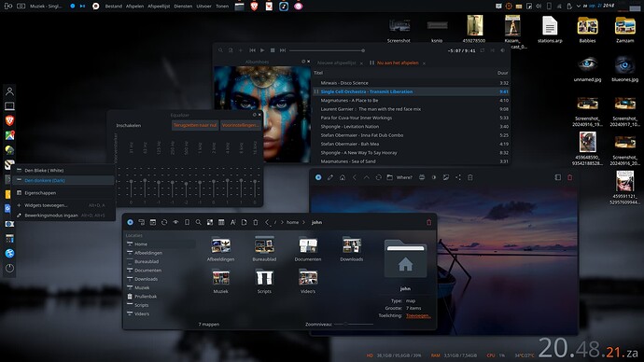
Task: Open the search icon in file manager toolbar
Action: (199, 222)
